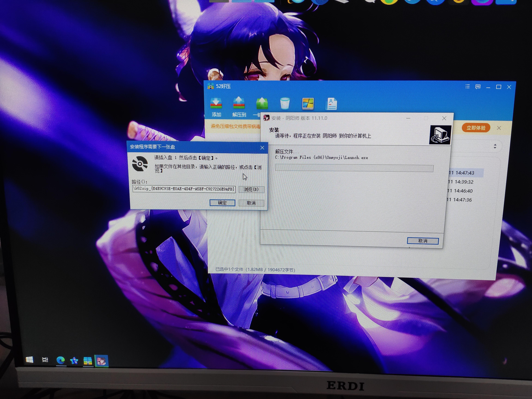The height and width of the screenshot is (399, 532).
Task: Open the 52好压 list menu icon in title bar
Action: point(467,86)
